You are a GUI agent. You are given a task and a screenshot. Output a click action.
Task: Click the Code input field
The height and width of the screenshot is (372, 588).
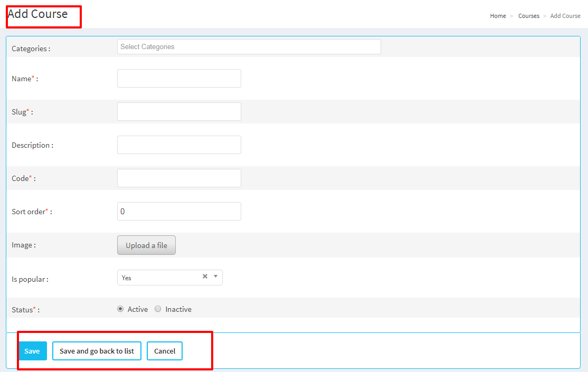[x=179, y=178]
